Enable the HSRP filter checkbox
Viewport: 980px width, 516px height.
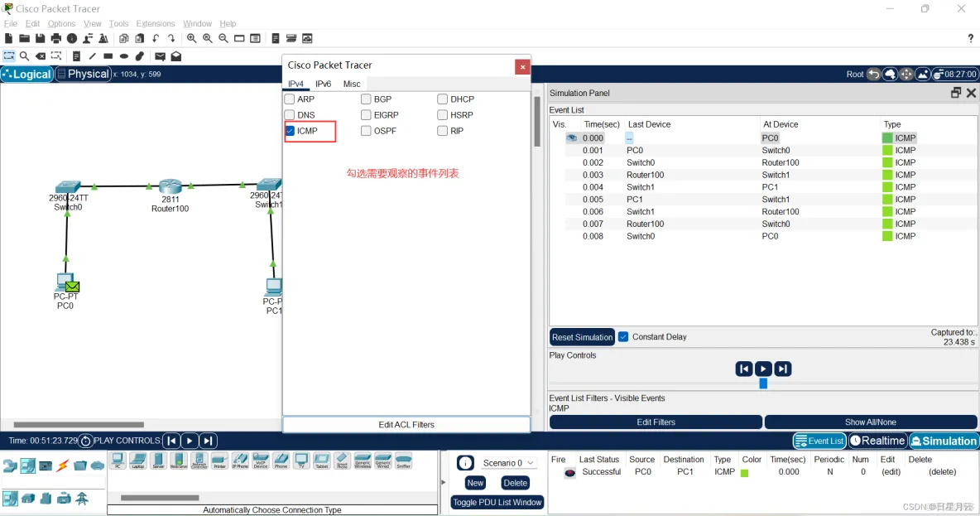(x=443, y=115)
